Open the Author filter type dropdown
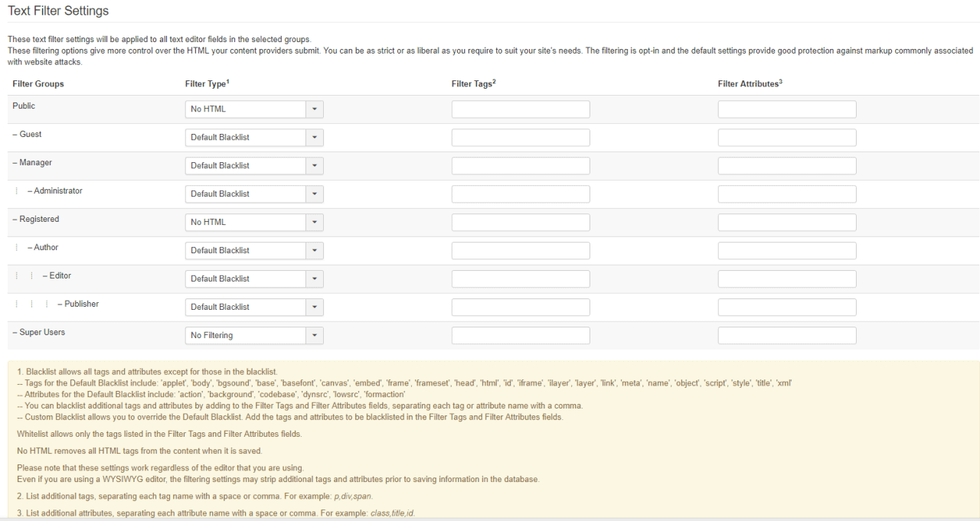980x521 pixels. pos(254,251)
